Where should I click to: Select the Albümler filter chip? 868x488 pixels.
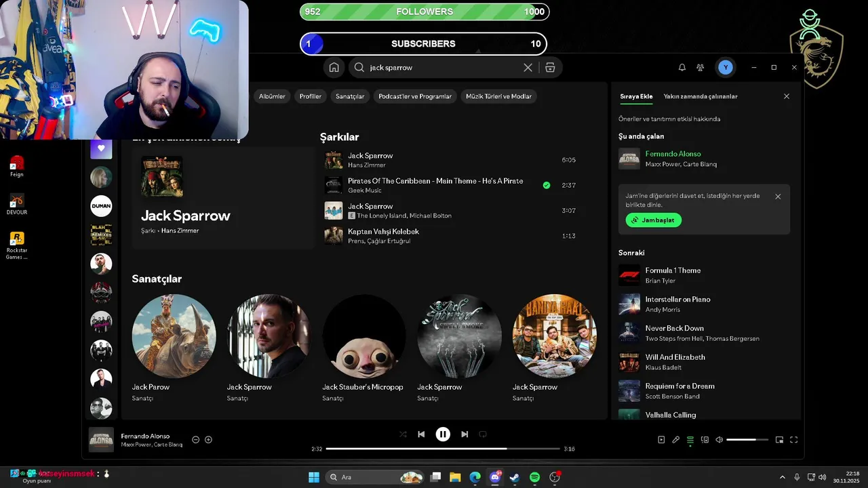click(272, 96)
